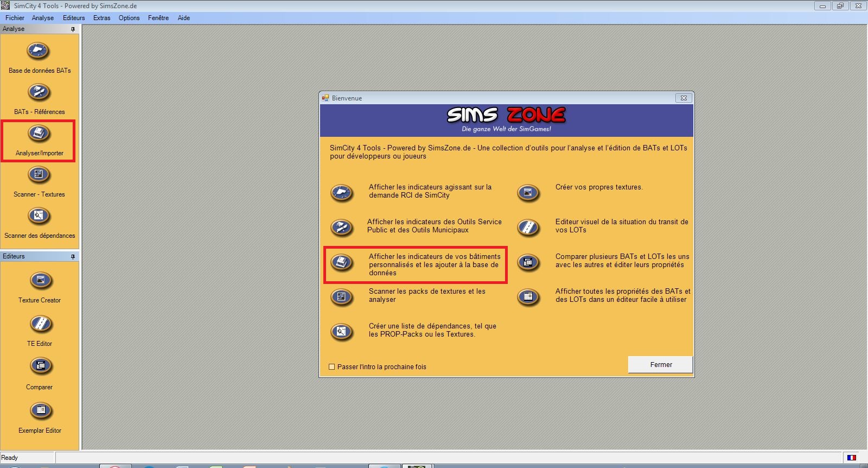Open the Extras menu

pos(101,18)
